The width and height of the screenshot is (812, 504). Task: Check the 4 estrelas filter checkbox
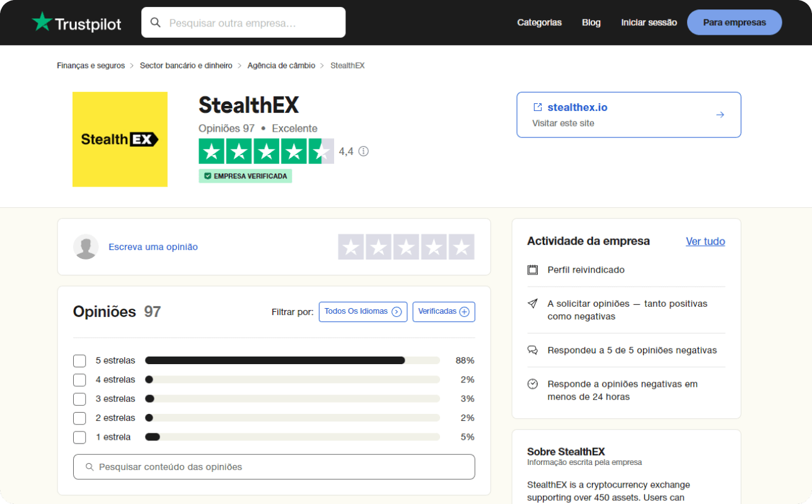[79, 380]
